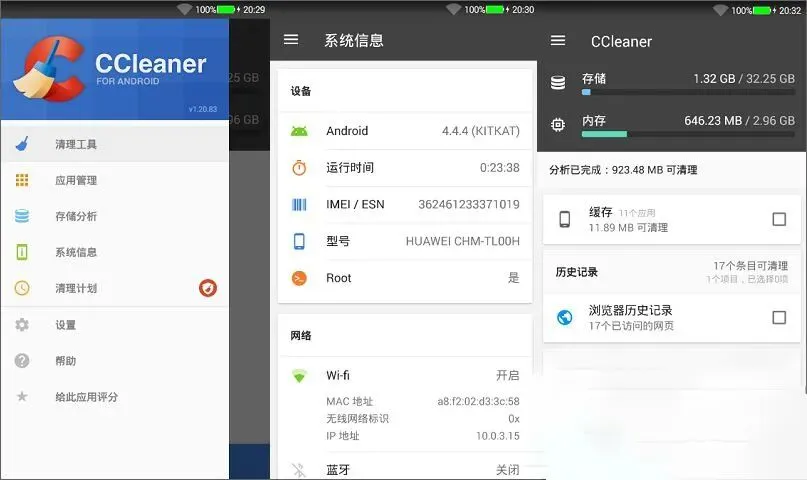Click the orange Root terminal icon
The image size is (807, 480).
(x=299, y=278)
